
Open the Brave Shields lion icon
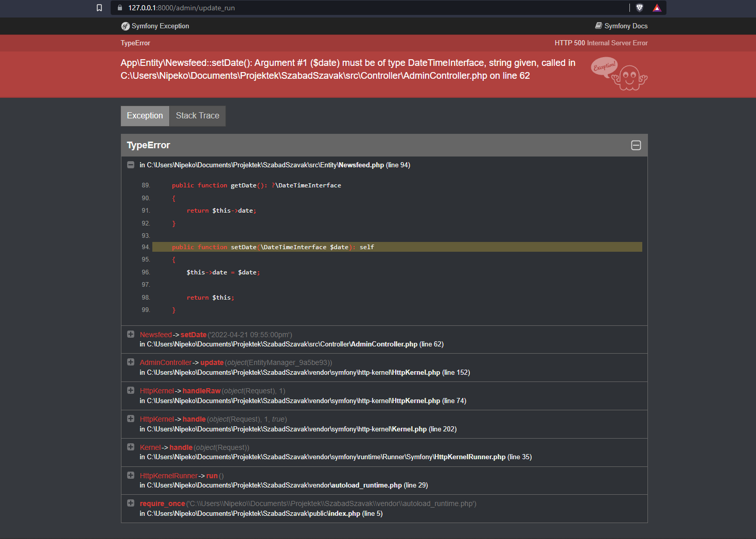coord(640,8)
